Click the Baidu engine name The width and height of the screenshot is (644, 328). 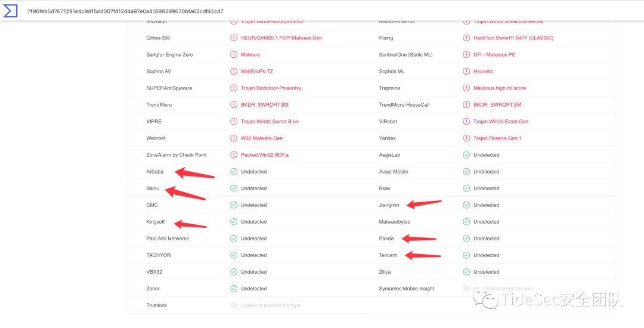click(x=153, y=188)
